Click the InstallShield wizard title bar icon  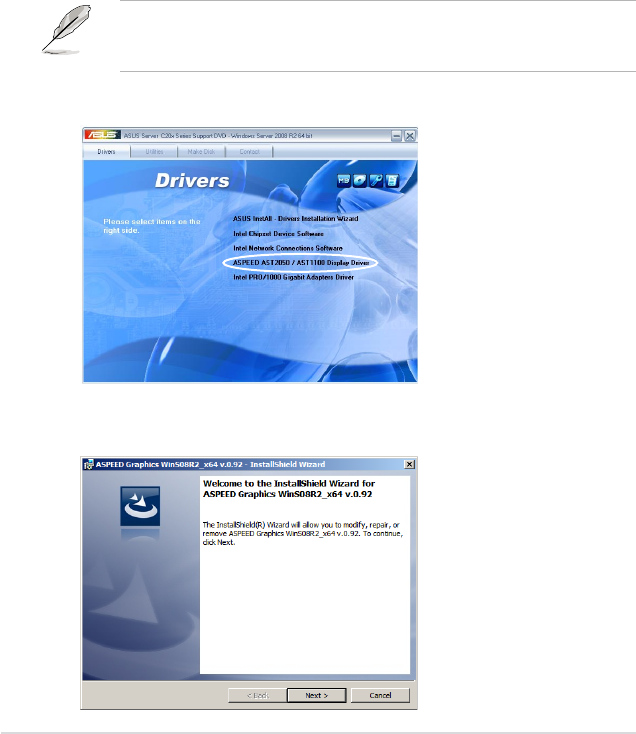click(88, 464)
